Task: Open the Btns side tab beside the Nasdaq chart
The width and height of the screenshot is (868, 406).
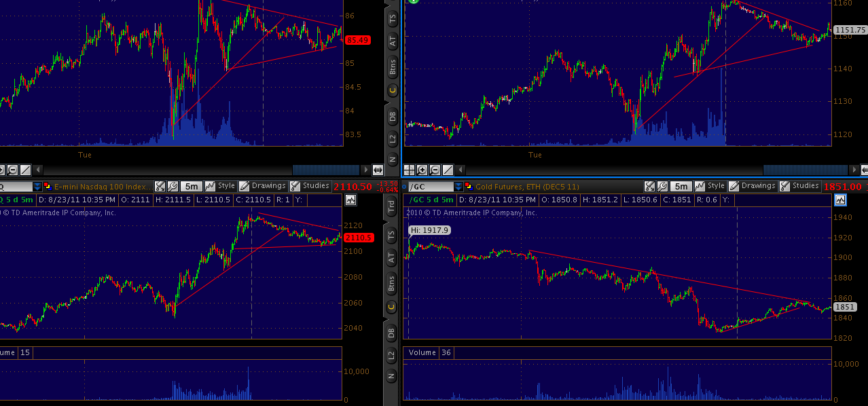Action: coord(392,282)
